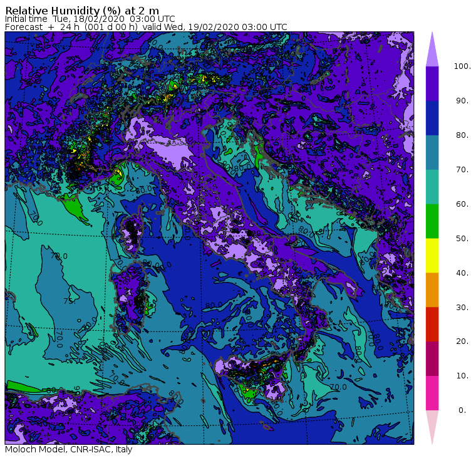This screenshot has width=476, height=458.
Task: Click the '10.' colorbar label
Action: [x=462, y=376]
